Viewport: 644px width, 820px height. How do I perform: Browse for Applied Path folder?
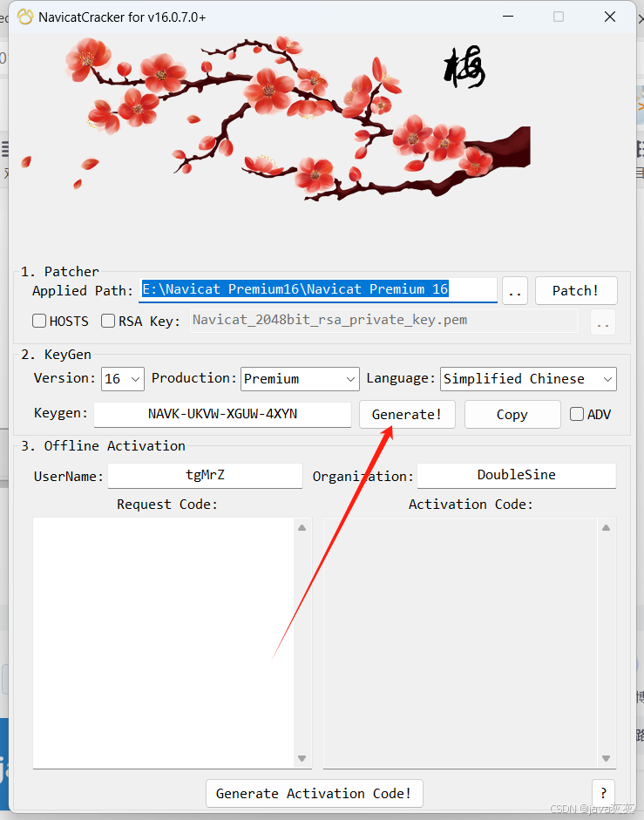click(x=515, y=291)
